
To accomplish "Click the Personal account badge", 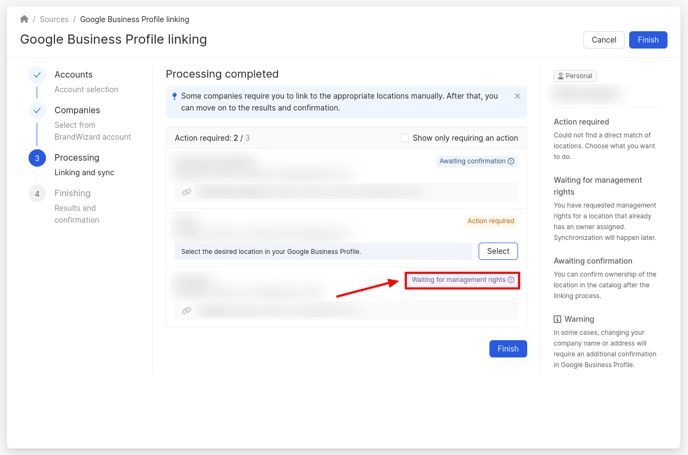I will coord(575,76).
